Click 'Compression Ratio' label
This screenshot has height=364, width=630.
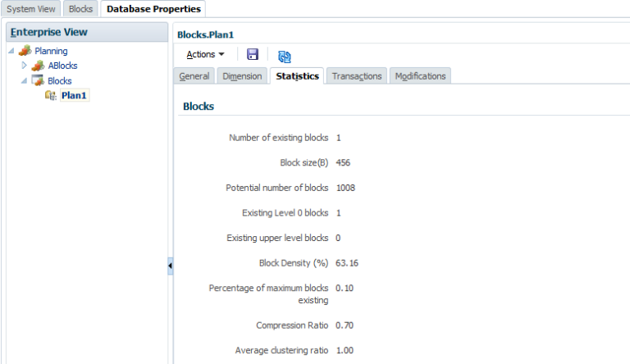coord(292,325)
